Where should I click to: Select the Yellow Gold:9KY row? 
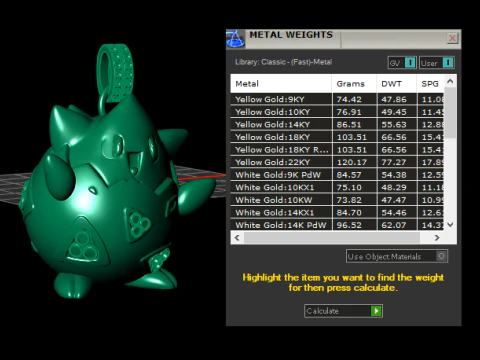click(x=337, y=99)
